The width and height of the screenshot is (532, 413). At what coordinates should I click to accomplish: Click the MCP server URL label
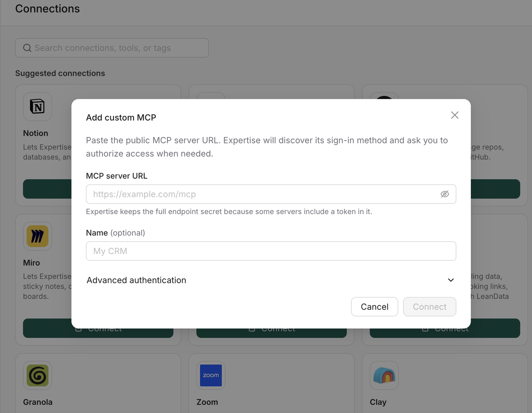click(x=117, y=176)
